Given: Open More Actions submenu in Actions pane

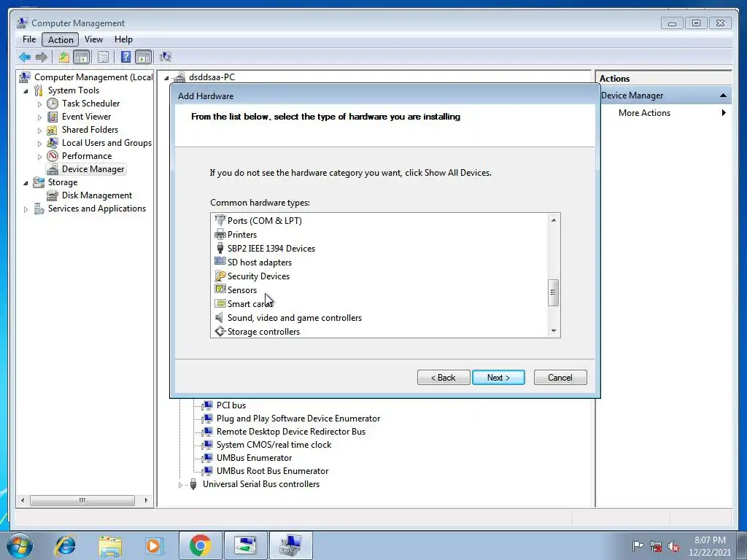Looking at the screenshot, I should [644, 113].
